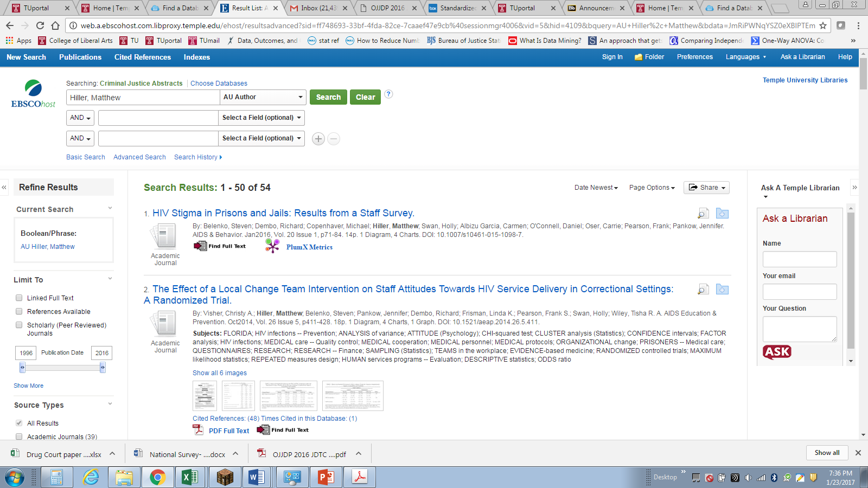This screenshot has height=488, width=868.
Task: Open the Choose Databases link
Action: coord(219,84)
